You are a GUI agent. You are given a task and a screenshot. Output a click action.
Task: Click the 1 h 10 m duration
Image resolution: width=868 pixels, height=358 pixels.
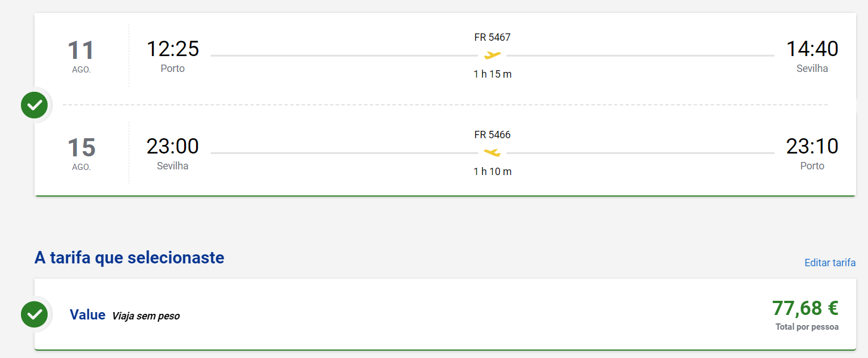pos(492,172)
